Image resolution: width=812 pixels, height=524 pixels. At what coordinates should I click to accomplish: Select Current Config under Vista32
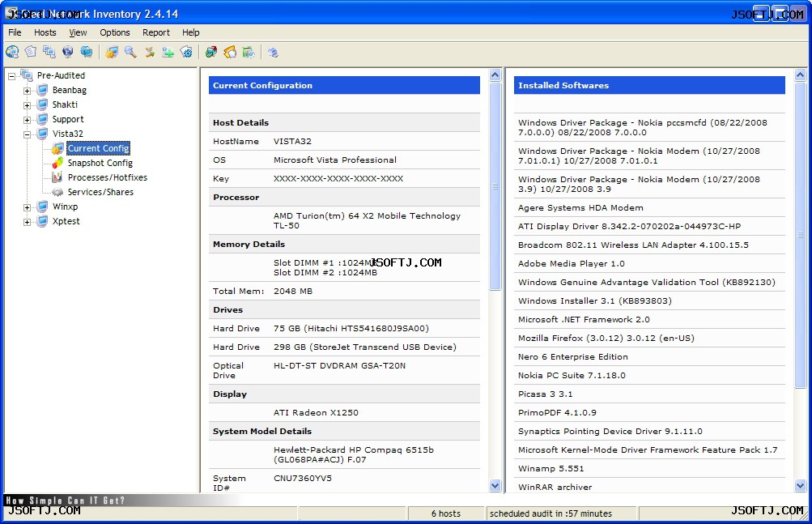[x=99, y=148]
